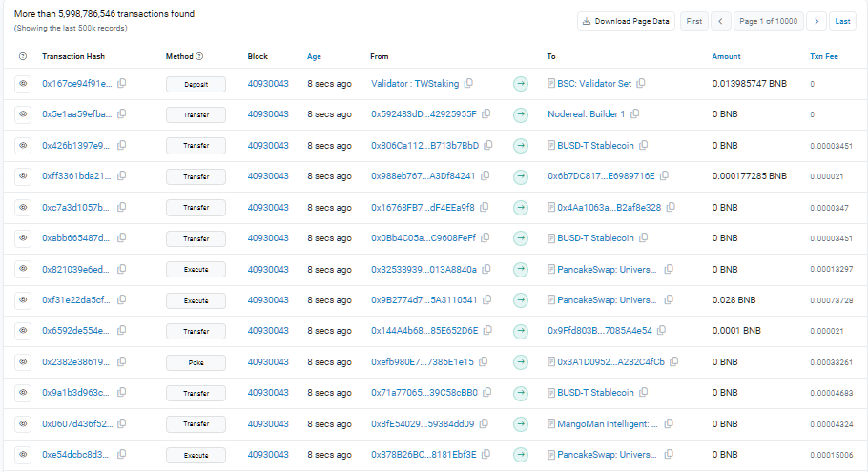
Task: Open block 40930043 in first row
Action: (268, 84)
